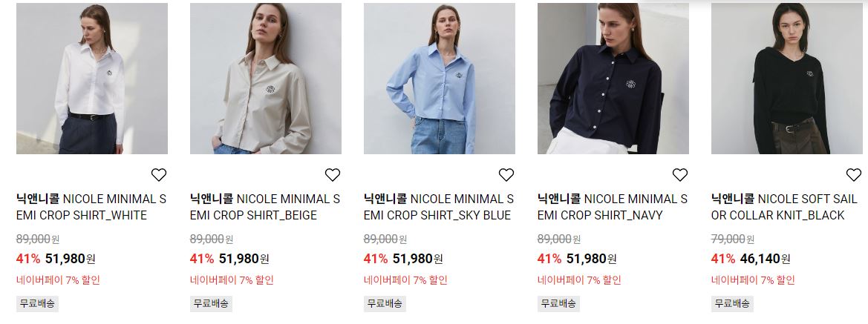View navy shirt product image
This screenshot has width=868, height=324.
(x=613, y=79)
